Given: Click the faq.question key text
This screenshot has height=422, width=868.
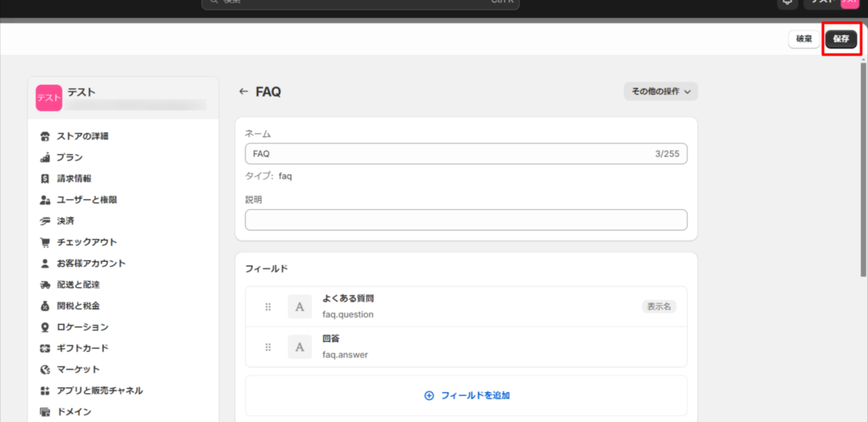Looking at the screenshot, I should click(348, 314).
